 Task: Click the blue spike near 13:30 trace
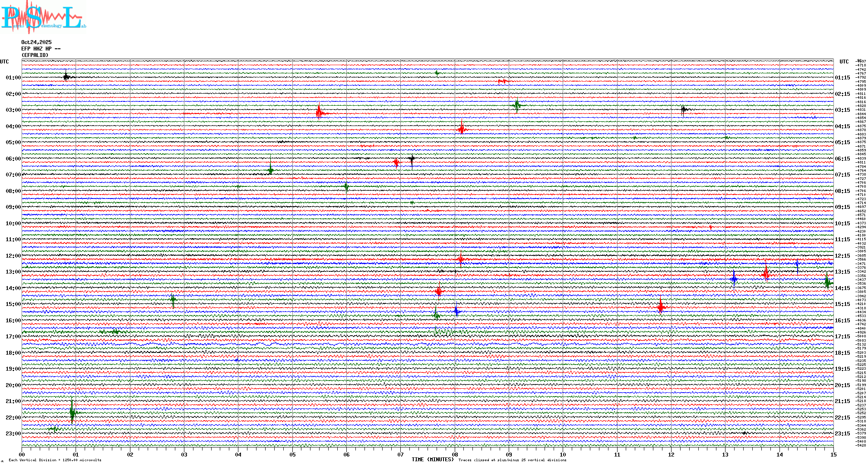pyautogui.click(x=734, y=279)
